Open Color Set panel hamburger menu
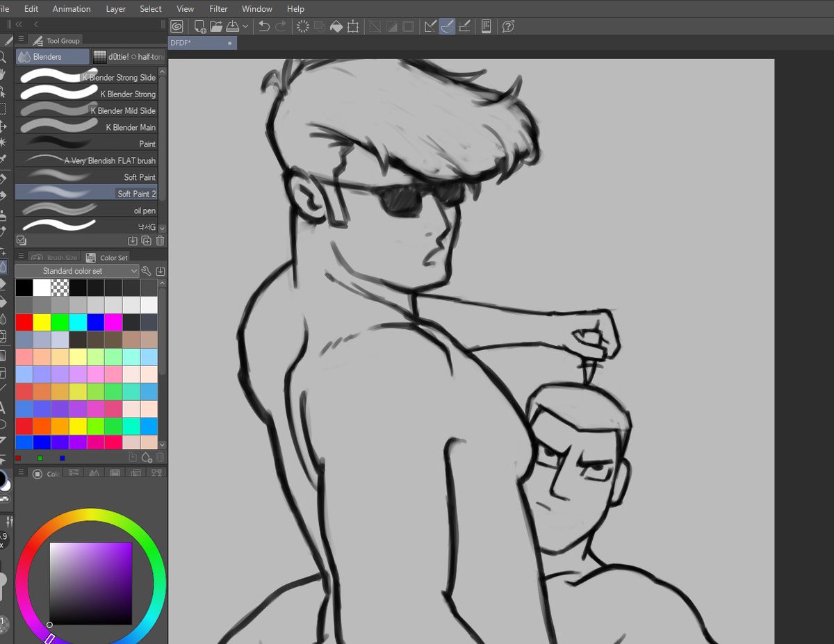The image size is (834, 644). tap(22, 256)
